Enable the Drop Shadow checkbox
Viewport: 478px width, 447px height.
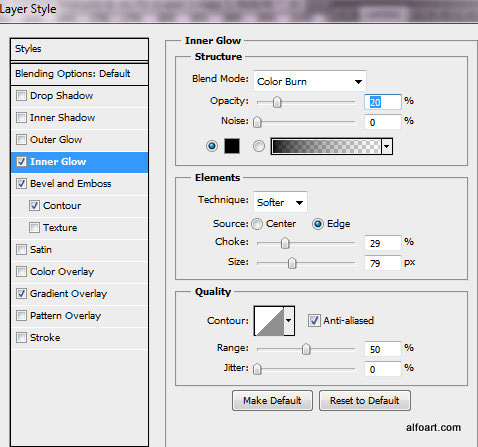point(21,96)
